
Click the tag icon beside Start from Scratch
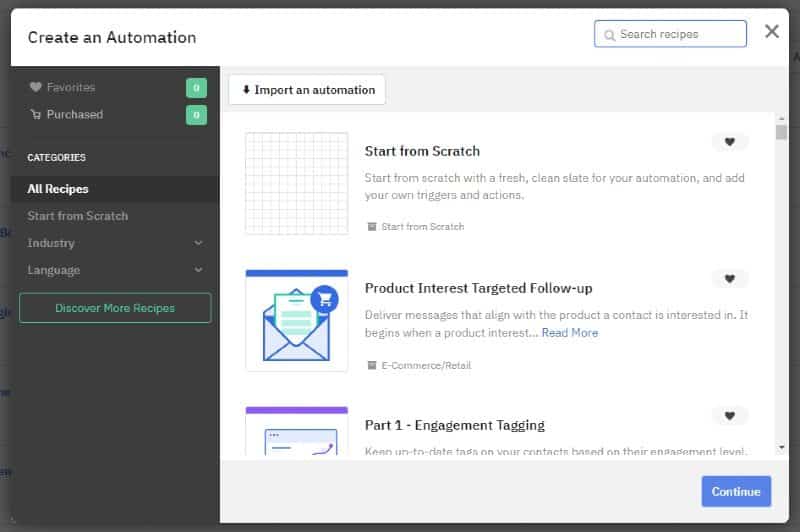pyautogui.click(x=372, y=226)
